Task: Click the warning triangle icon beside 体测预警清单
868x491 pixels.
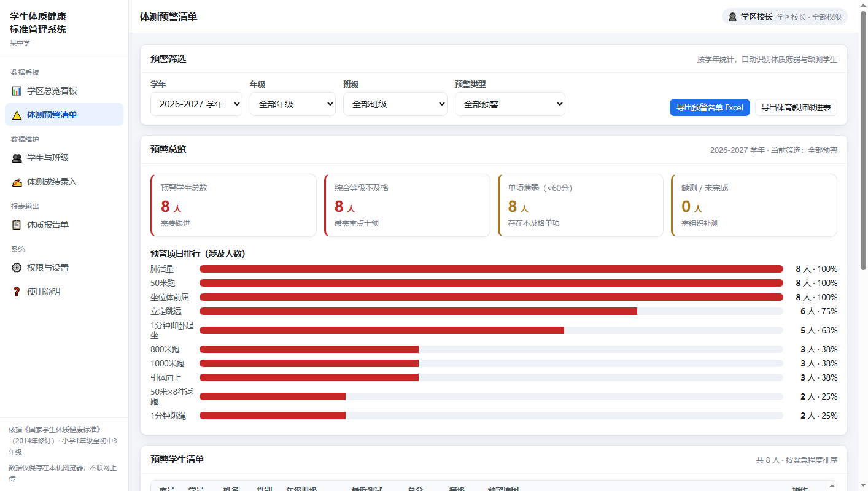Action: (x=17, y=115)
